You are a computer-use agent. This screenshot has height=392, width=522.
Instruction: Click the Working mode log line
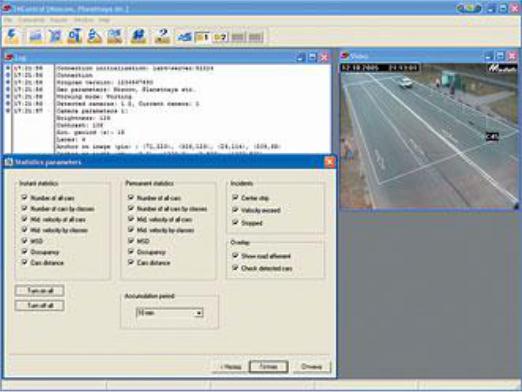pyautogui.click(x=94, y=97)
